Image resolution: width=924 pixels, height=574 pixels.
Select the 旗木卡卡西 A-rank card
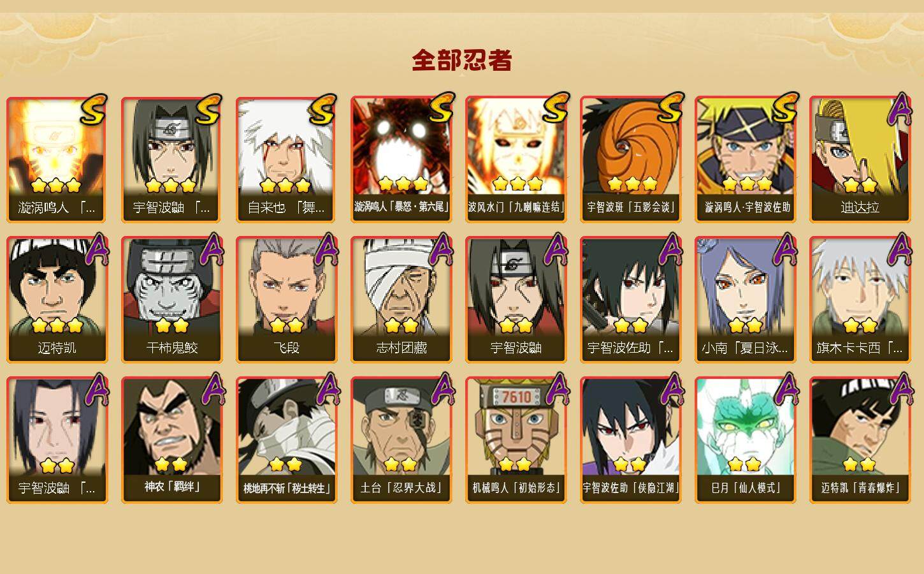[x=860, y=300]
